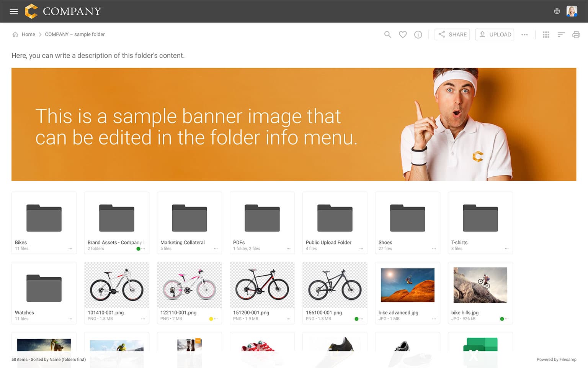588x368 pixels.
Task: Switch to grid view icon
Action: tap(546, 34)
